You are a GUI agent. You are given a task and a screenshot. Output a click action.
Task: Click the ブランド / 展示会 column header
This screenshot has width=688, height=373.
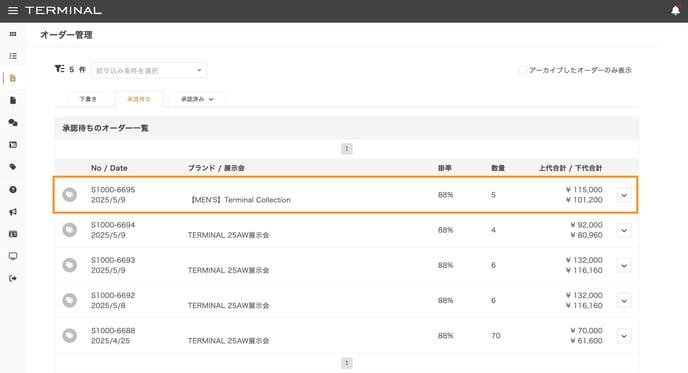click(x=216, y=168)
